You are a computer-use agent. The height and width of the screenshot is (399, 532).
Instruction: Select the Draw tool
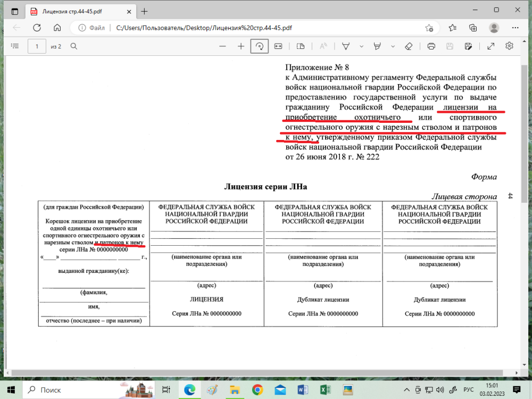tap(344, 46)
